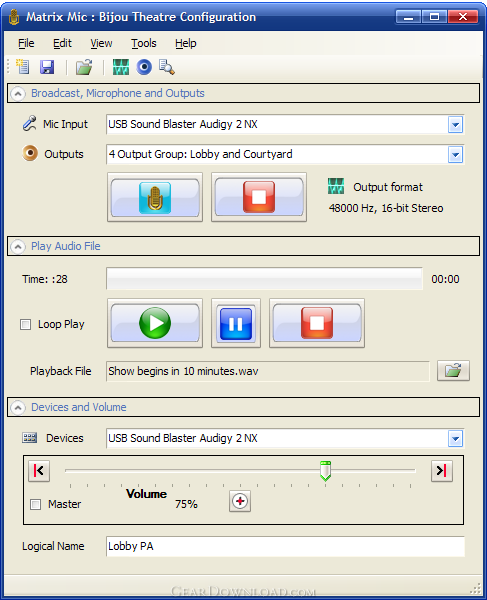487x600 pixels.
Task: Click the green waveform output format toolbar icon
Action: (121, 67)
